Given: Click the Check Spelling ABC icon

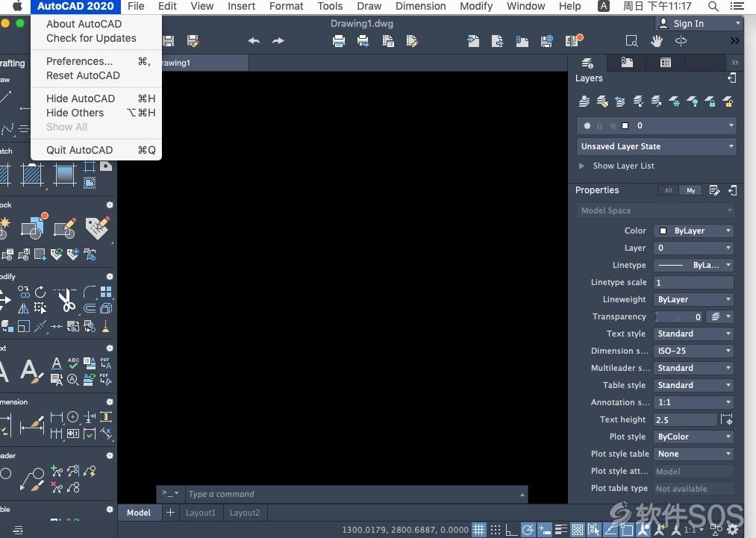Looking at the screenshot, I should 73,363.
